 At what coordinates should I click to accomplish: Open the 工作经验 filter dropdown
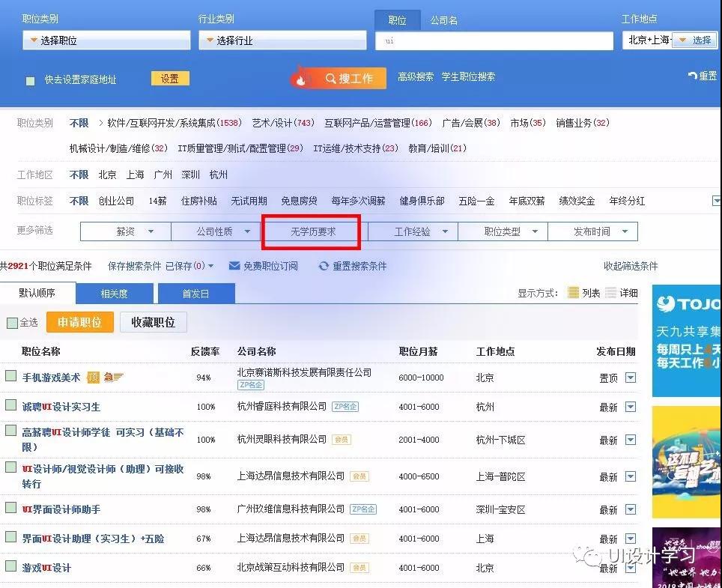pyautogui.click(x=413, y=231)
